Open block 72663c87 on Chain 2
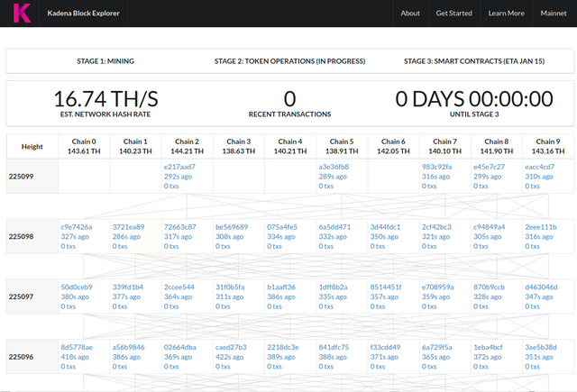Image resolution: width=577 pixels, height=392 pixels. point(180,227)
